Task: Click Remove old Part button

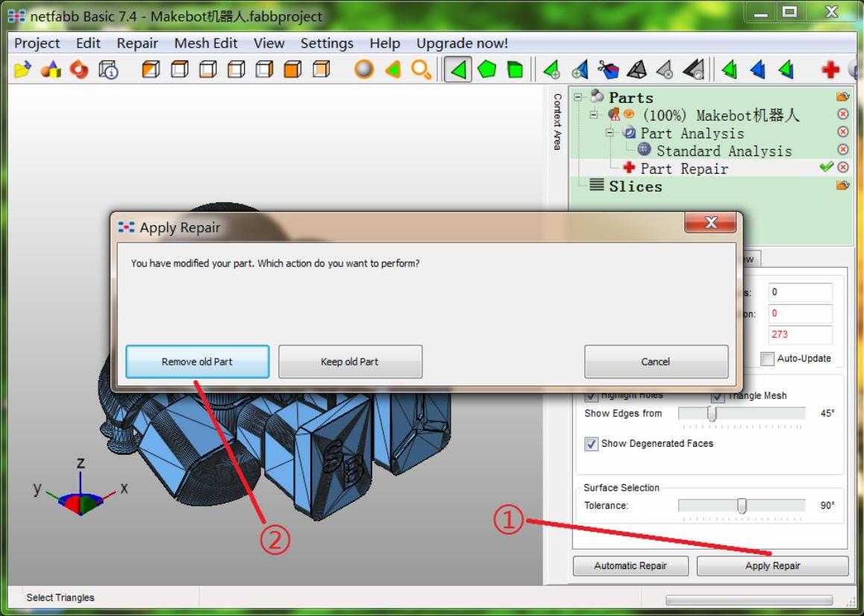Action: pos(197,362)
